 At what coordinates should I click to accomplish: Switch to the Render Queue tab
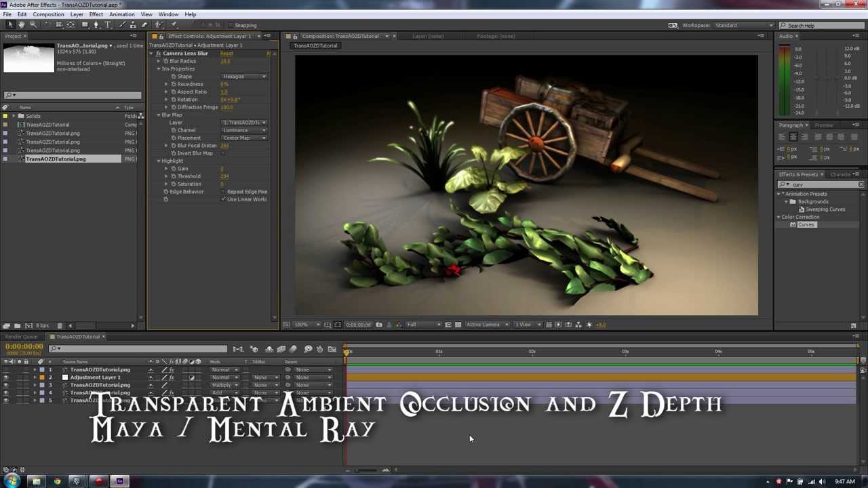[x=22, y=337]
